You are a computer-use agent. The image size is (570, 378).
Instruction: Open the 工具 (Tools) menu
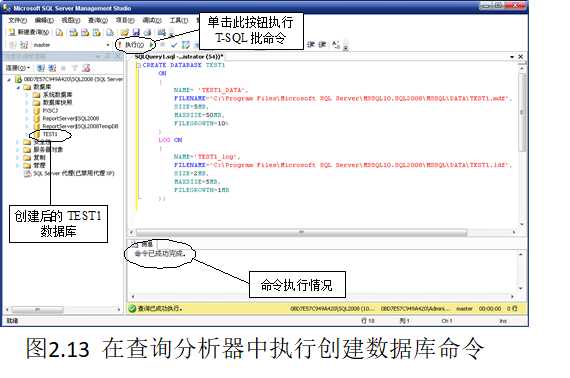coord(179,20)
